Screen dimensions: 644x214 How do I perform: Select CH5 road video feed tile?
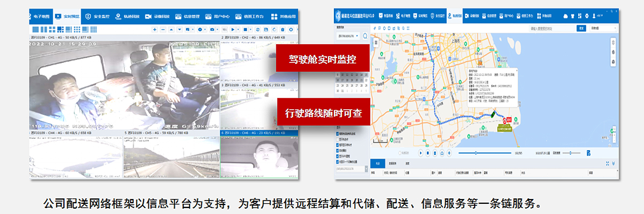point(171,157)
